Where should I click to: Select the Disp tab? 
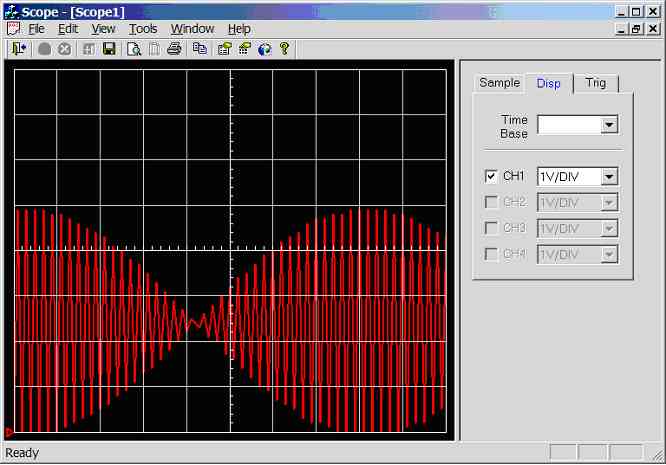[x=548, y=83]
